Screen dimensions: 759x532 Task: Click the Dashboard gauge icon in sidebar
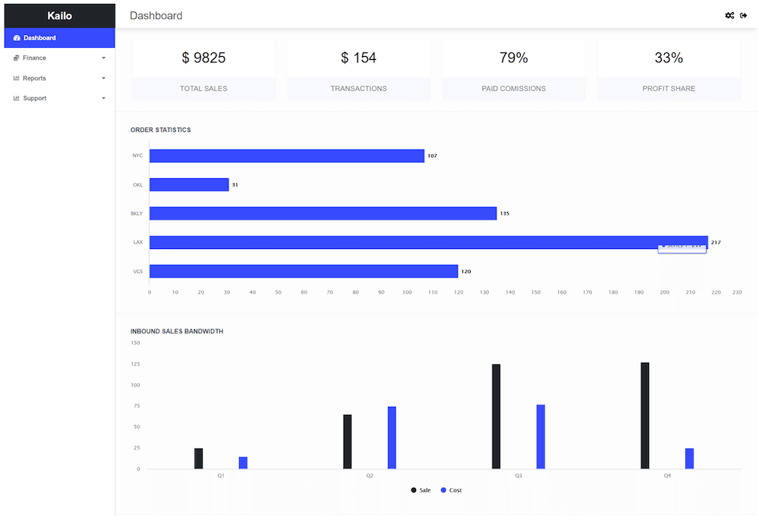[x=17, y=38]
